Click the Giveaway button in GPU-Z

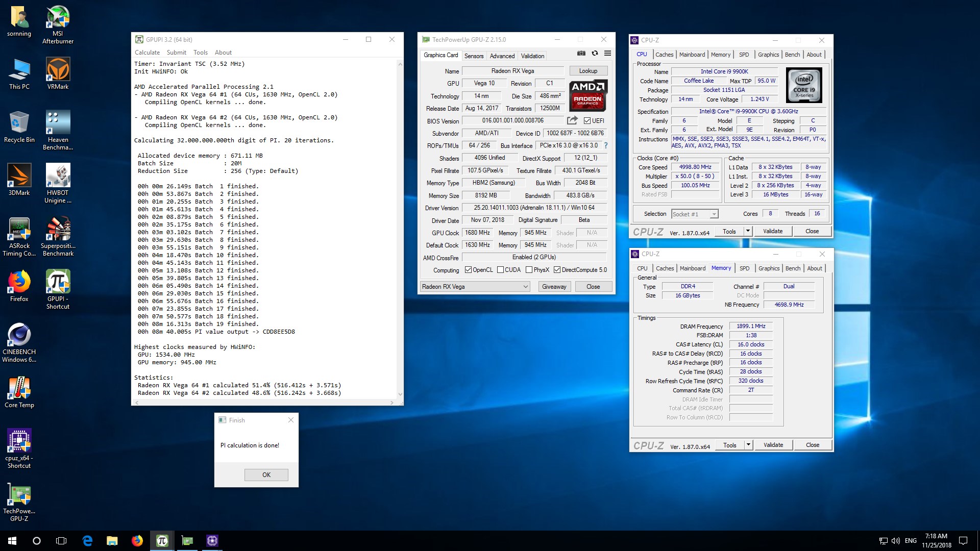[554, 287]
